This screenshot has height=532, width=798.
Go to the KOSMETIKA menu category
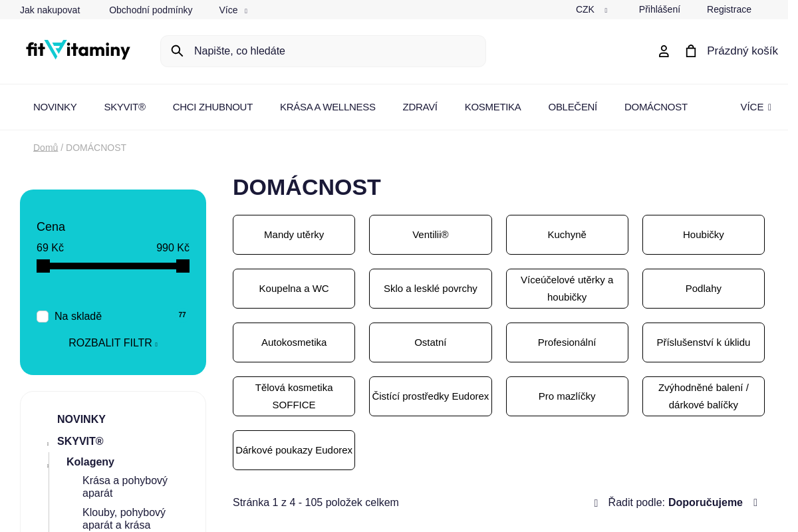click(x=493, y=107)
